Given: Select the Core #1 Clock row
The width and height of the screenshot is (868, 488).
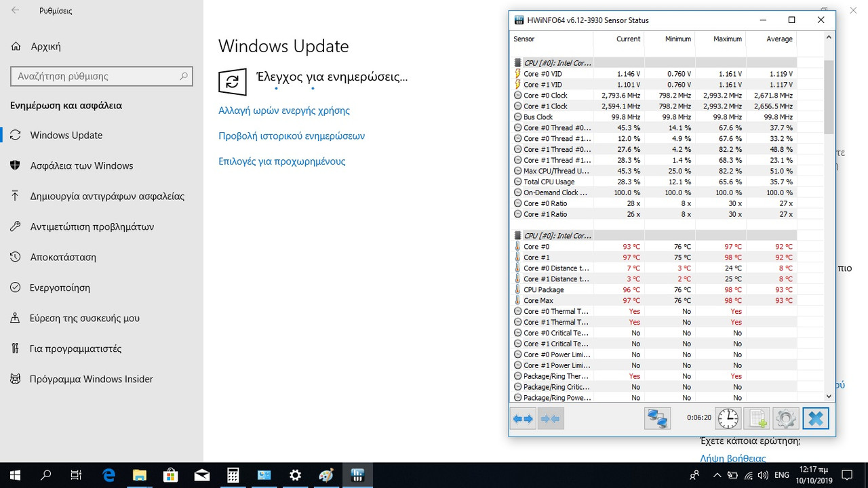Looking at the screenshot, I should point(654,106).
